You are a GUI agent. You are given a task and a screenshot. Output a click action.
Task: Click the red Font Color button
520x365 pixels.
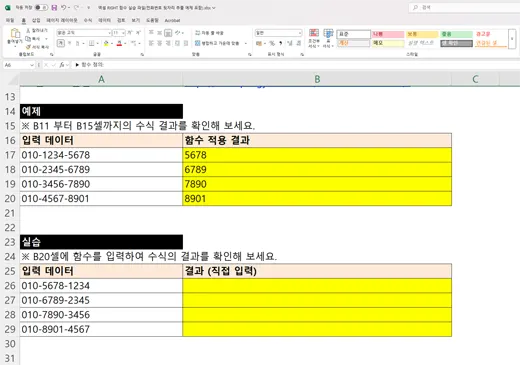119,43
